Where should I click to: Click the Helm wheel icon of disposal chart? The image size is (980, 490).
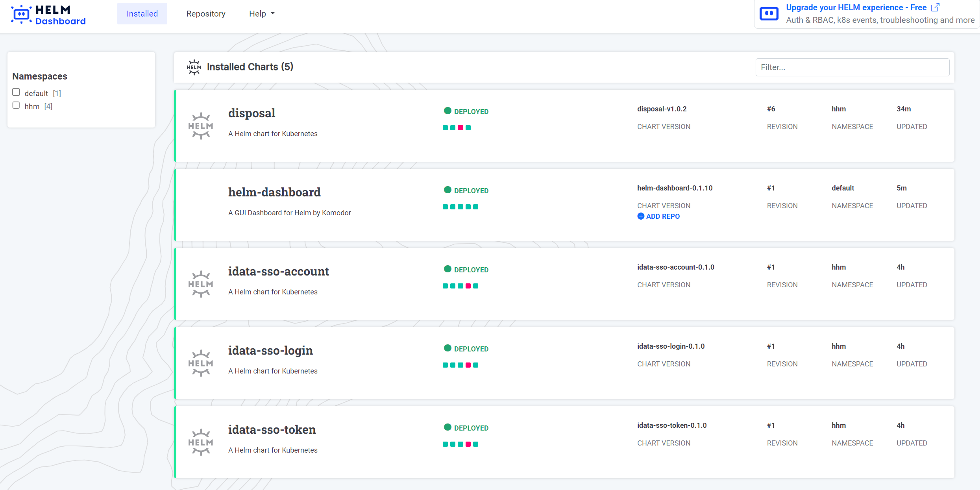click(x=201, y=126)
